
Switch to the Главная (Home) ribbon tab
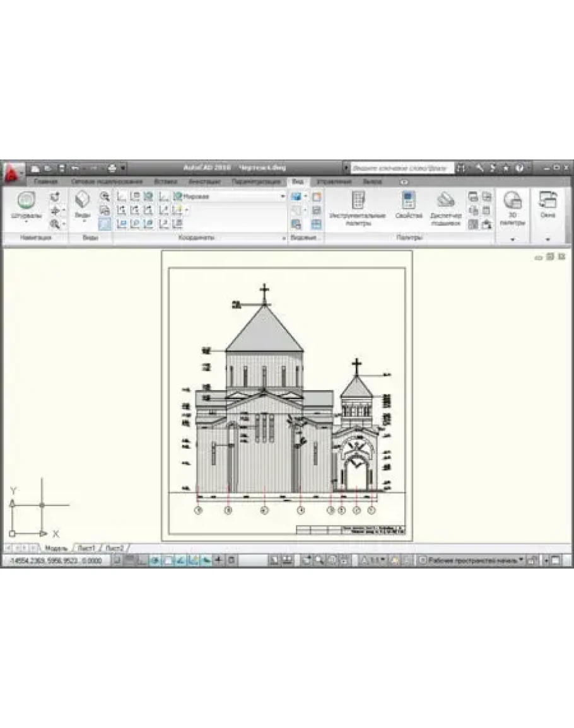click(x=45, y=182)
